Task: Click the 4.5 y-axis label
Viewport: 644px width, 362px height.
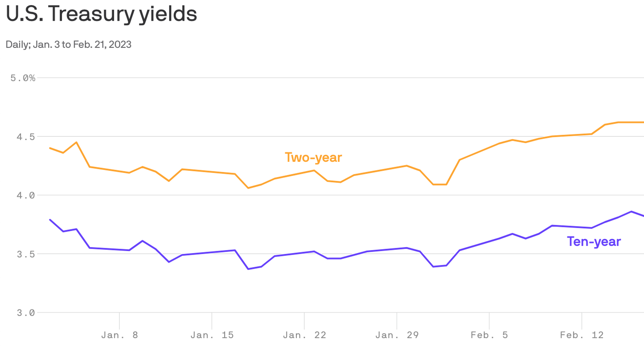Action: [x=26, y=137]
